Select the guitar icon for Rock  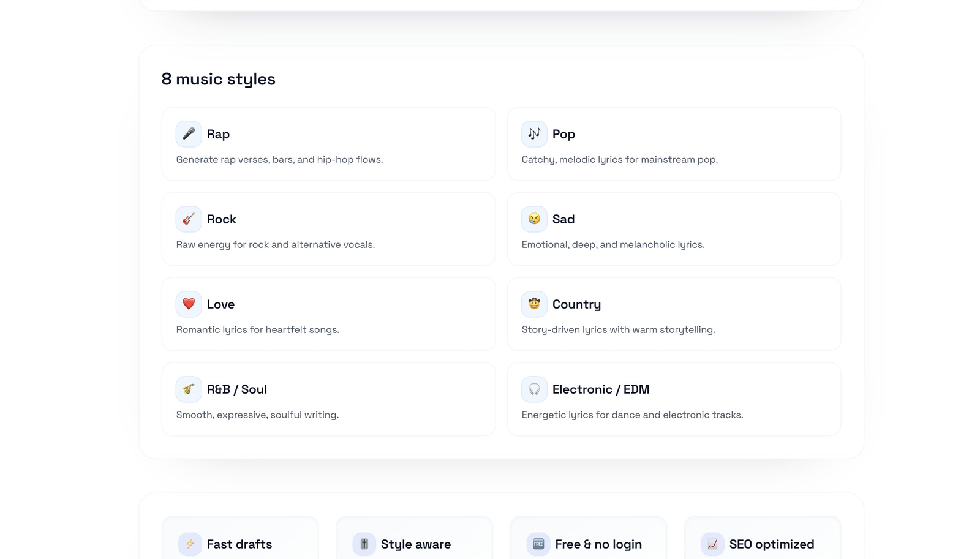tap(189, 219)
